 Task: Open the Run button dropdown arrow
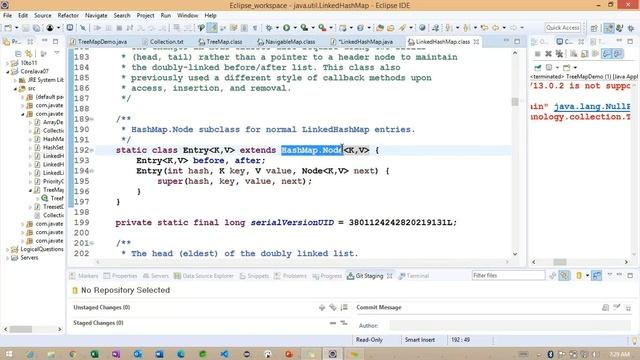click(295, 28)
